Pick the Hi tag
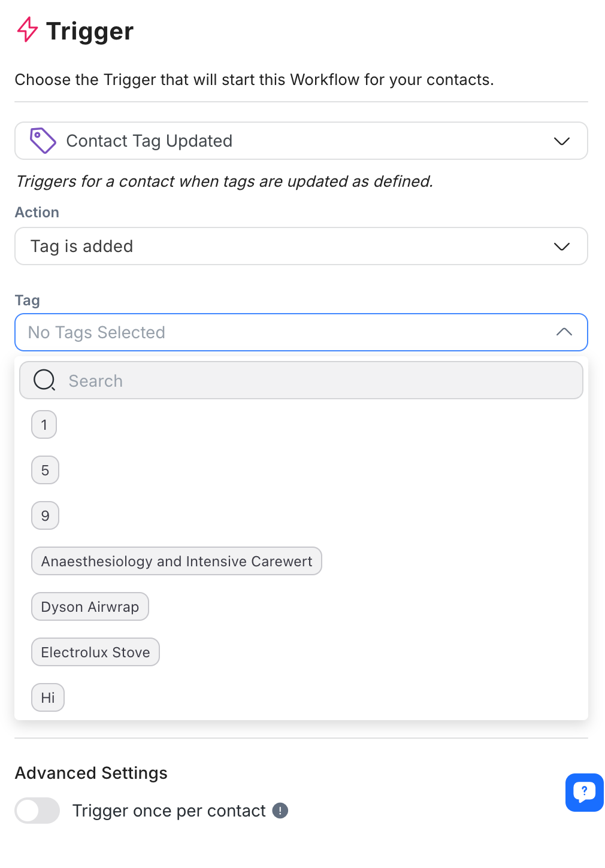 coord(48,698)
